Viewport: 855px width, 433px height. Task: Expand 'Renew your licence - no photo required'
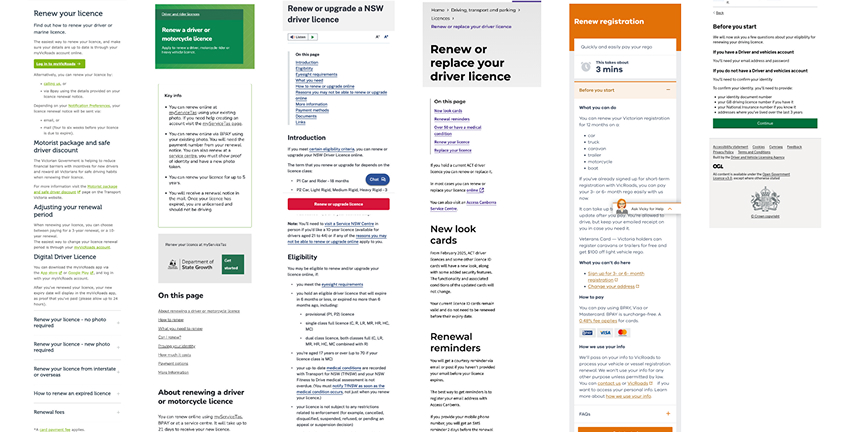[x=76, y=322]
